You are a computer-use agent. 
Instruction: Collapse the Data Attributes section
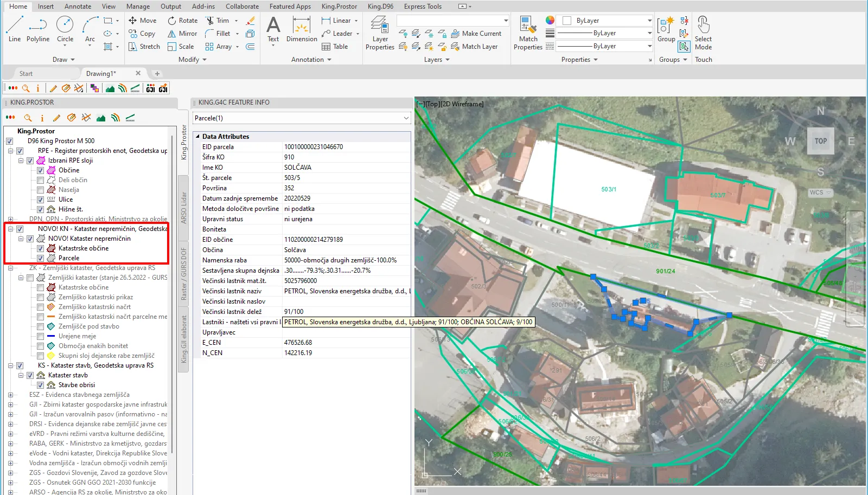coord(197,137)
